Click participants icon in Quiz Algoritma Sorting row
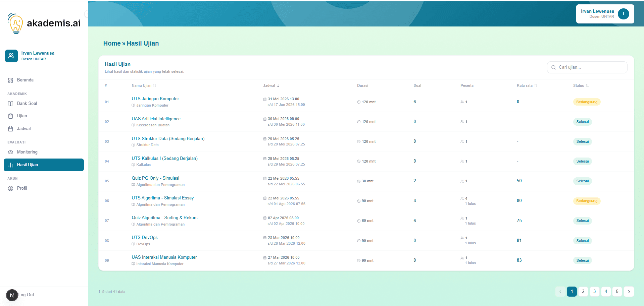The width and height of the screenshot is (644, 306). coord(462,218)
